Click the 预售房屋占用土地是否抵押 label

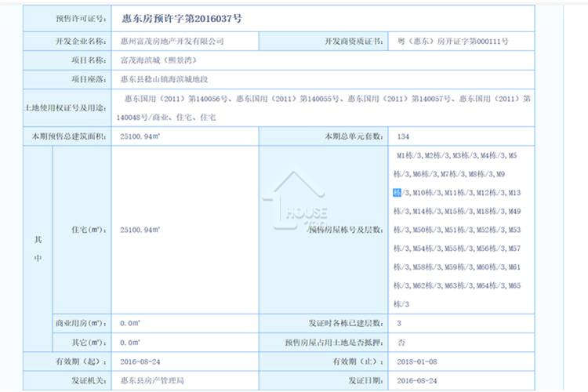(x=334, y=343)
